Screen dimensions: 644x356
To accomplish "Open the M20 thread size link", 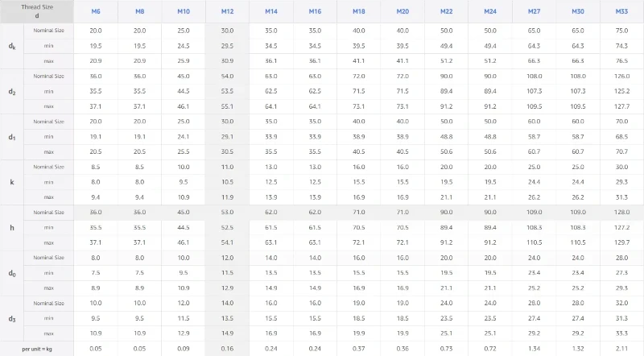I will tap(402, 11).
